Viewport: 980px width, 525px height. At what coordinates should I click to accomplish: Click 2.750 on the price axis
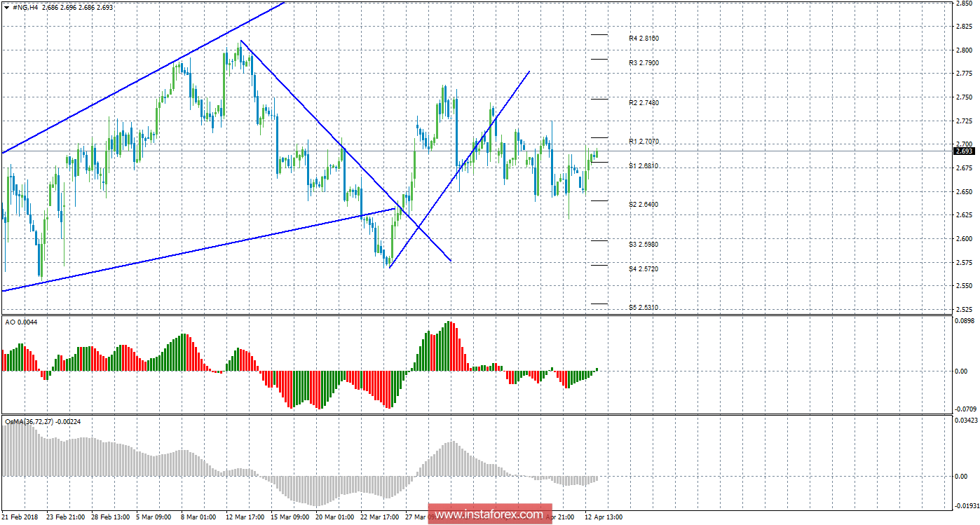[964, 97]
